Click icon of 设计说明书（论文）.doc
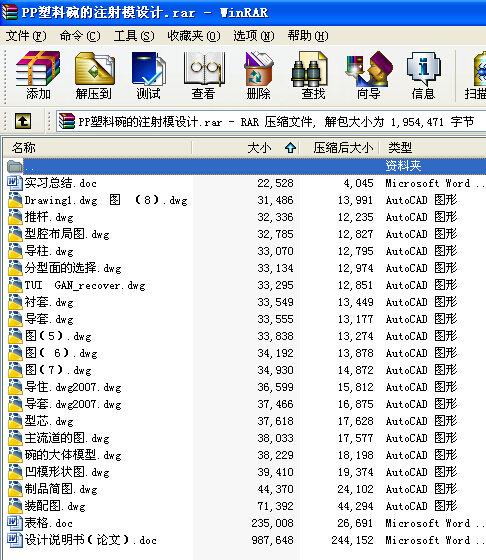486x560 pixels. (x=14, y=540)
